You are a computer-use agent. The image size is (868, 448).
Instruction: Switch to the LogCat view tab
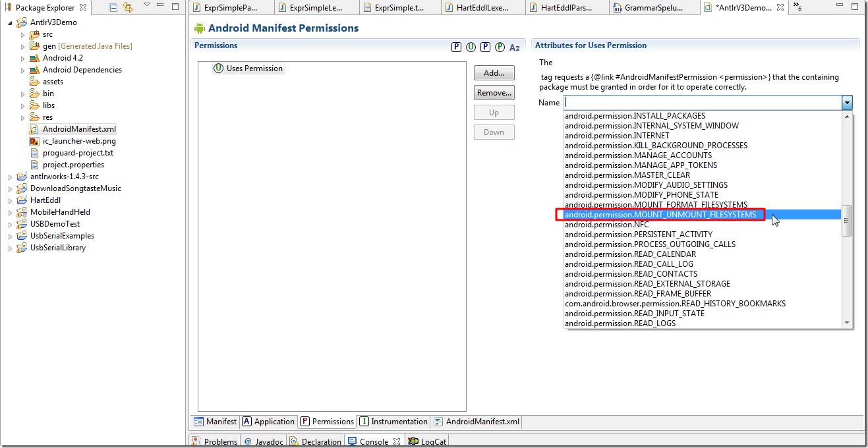[x=427, y=441]
